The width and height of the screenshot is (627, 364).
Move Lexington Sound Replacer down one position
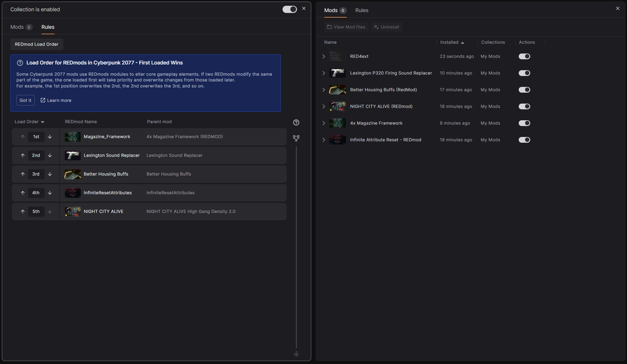click(x=50, y=155)
